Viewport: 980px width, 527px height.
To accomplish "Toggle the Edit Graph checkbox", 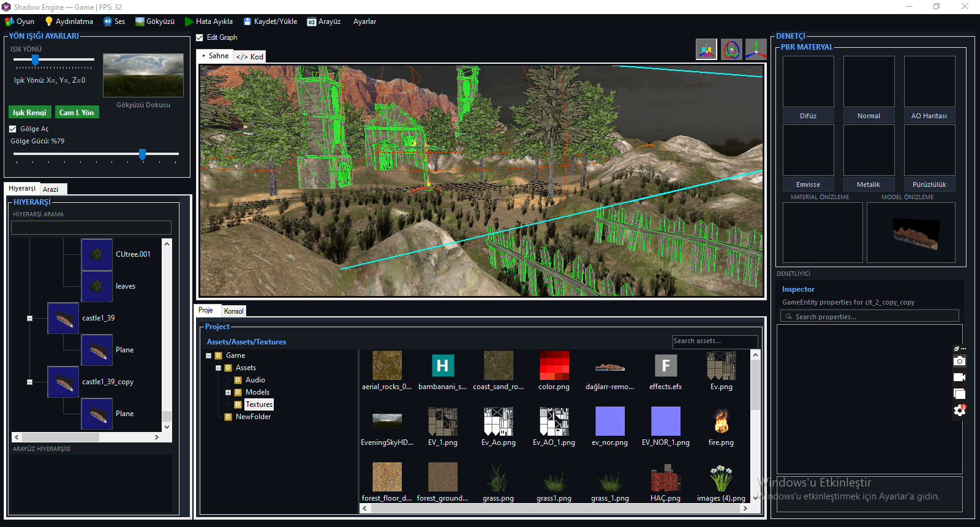I will pos(199,37).
